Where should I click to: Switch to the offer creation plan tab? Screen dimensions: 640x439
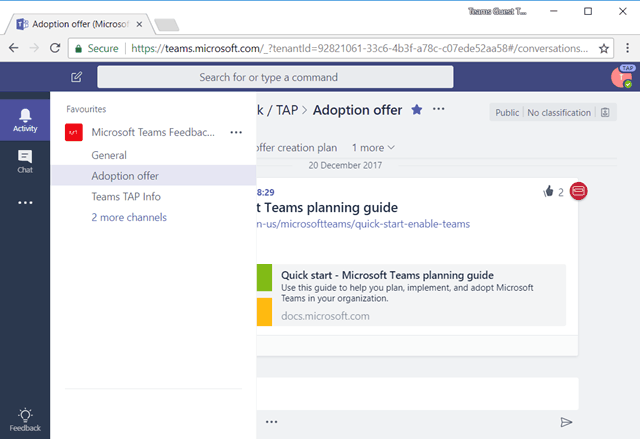click(x=297, y=148)
